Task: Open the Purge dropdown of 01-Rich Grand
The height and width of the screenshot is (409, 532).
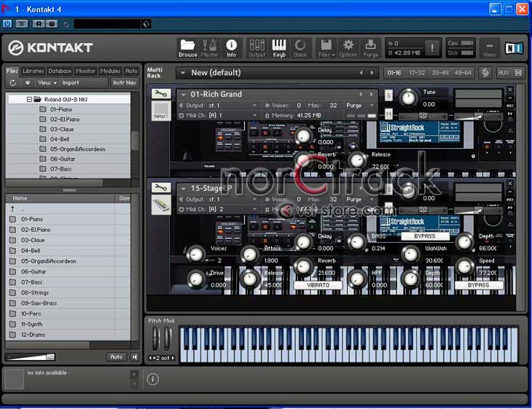Action: click(359, 105)
